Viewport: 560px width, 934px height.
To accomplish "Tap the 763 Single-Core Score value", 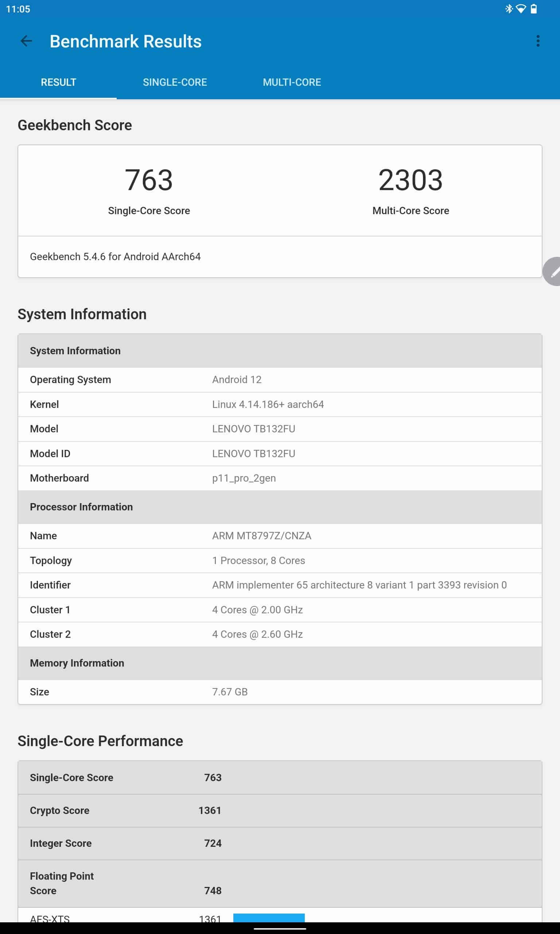I will point(149,180).
